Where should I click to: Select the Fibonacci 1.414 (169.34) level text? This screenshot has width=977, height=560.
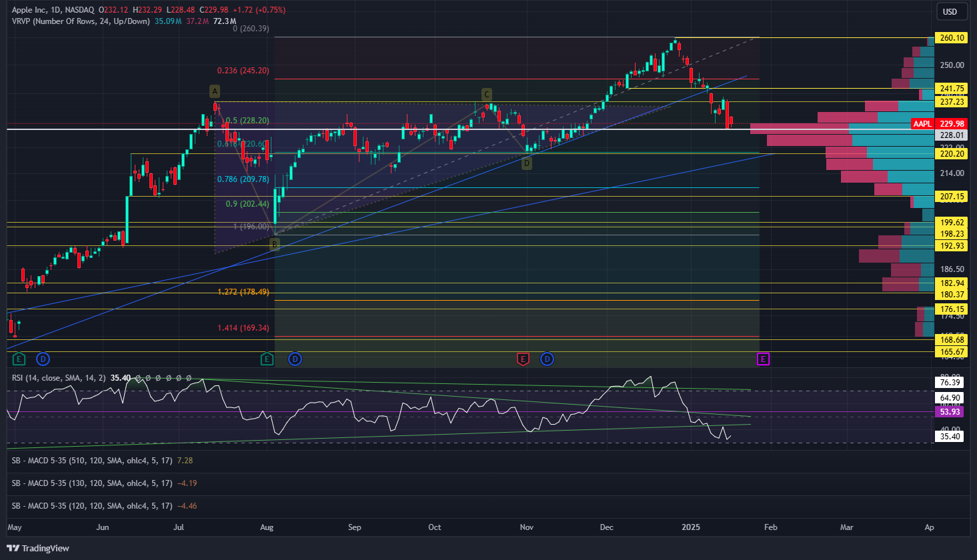[x=243, y=328]
